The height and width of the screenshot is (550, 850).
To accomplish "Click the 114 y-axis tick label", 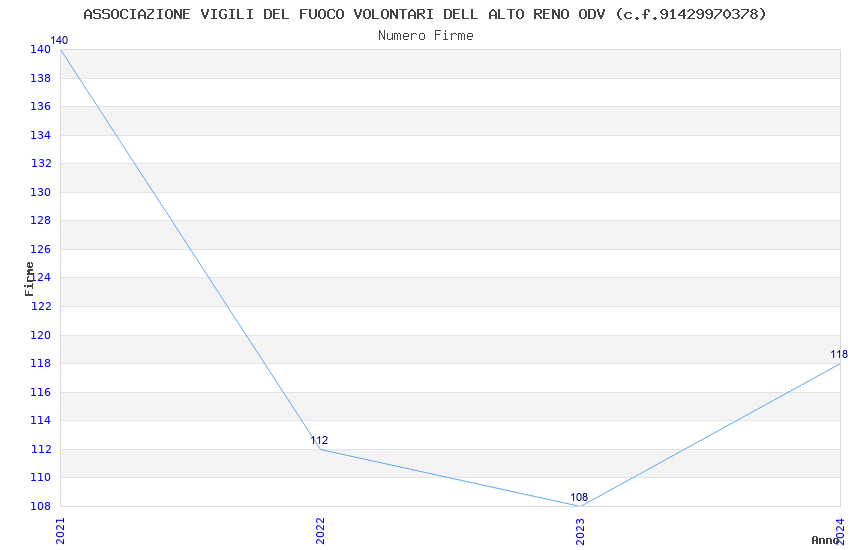I will click(40, 420).
